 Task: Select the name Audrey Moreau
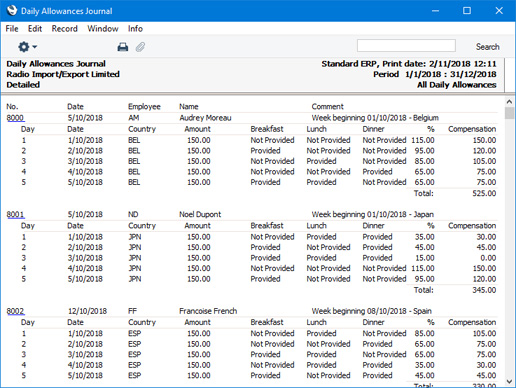(x=205, y=118)
